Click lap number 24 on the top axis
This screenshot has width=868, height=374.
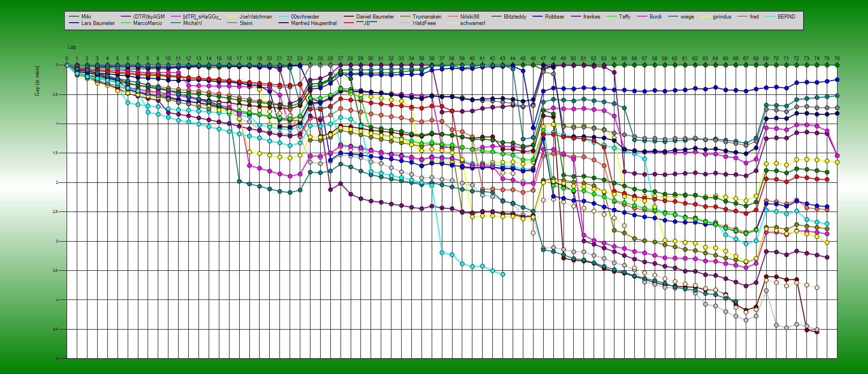click(310, 59)
